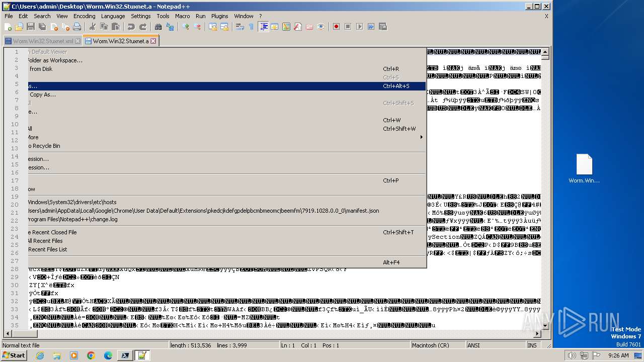
Task: Open Internet Explorer from the taskbar
Action: [40, 355]
